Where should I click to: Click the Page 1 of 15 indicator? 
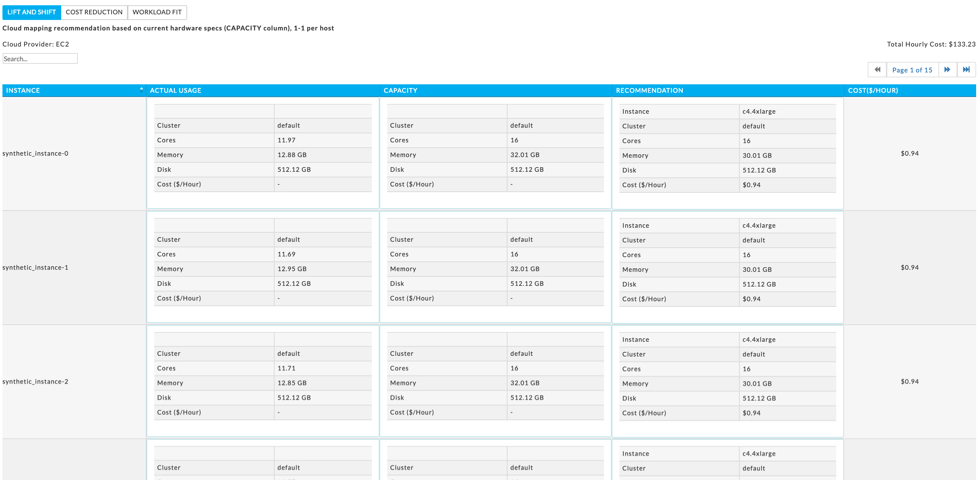point(912,70)
